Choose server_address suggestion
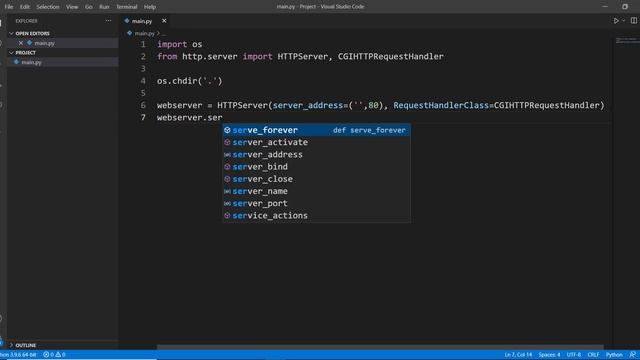This screenshot has height=360, width=640. tap(316, 154)
